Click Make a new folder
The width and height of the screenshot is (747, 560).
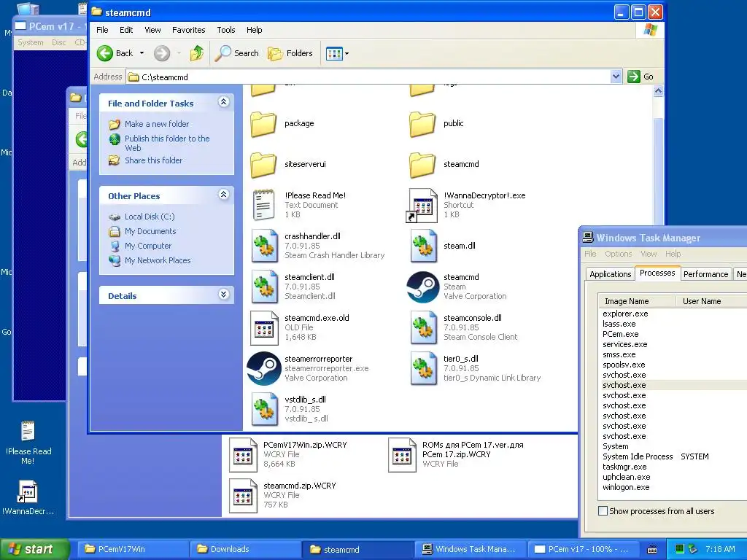point(157,124)
